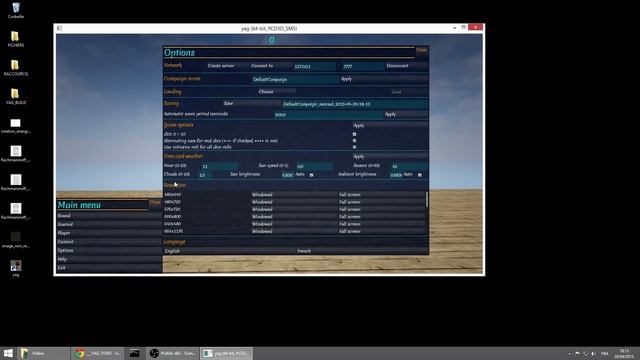The height and width of the screenshot is (360, 640).
Task: Open the RACCOURCIS folder on the desktop
Action: coord(16,68)
